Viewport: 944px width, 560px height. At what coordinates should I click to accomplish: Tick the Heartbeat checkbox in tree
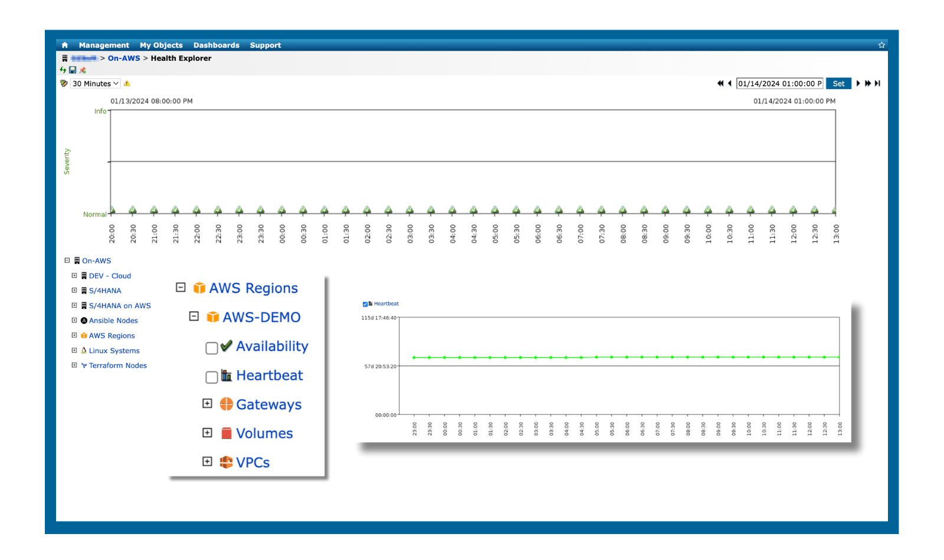tap(211, 377)
